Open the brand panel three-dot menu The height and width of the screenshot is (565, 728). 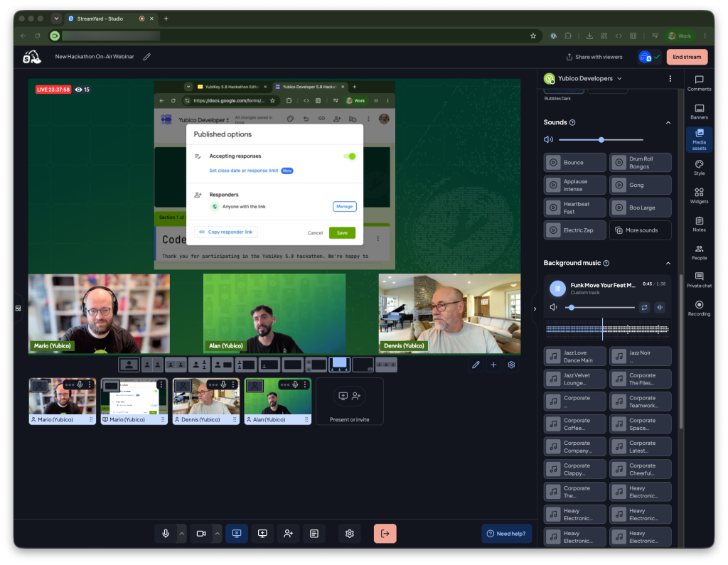coord(670,78)
